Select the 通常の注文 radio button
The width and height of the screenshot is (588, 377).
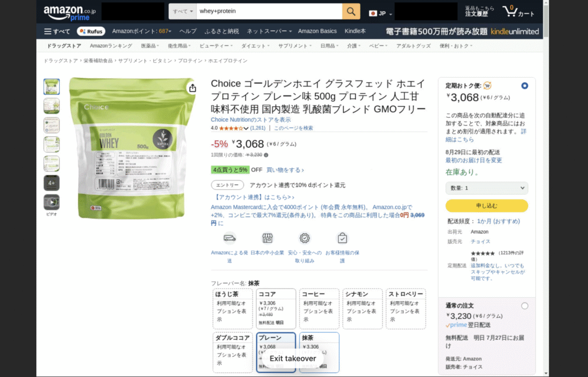[525, 306]
